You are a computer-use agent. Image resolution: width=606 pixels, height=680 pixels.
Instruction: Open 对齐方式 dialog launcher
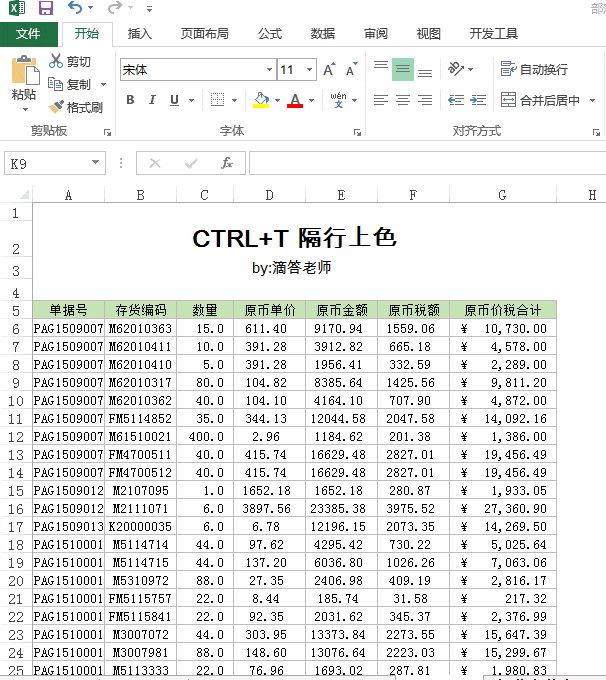596,132
